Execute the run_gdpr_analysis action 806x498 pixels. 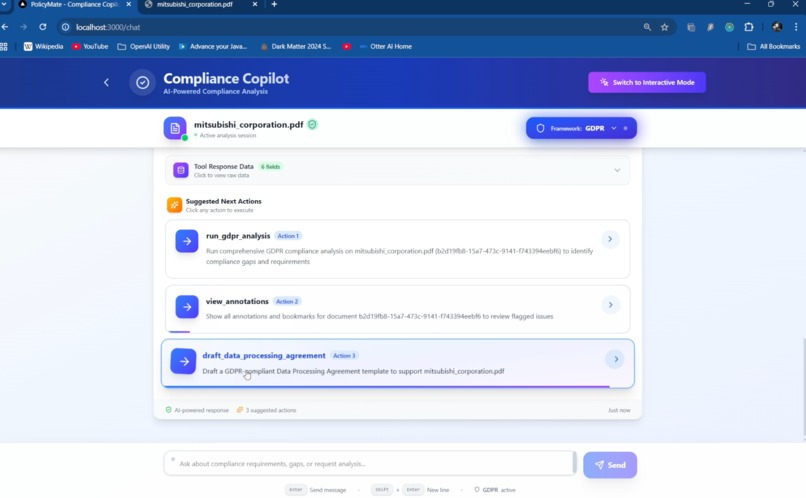tap(397, 249)
